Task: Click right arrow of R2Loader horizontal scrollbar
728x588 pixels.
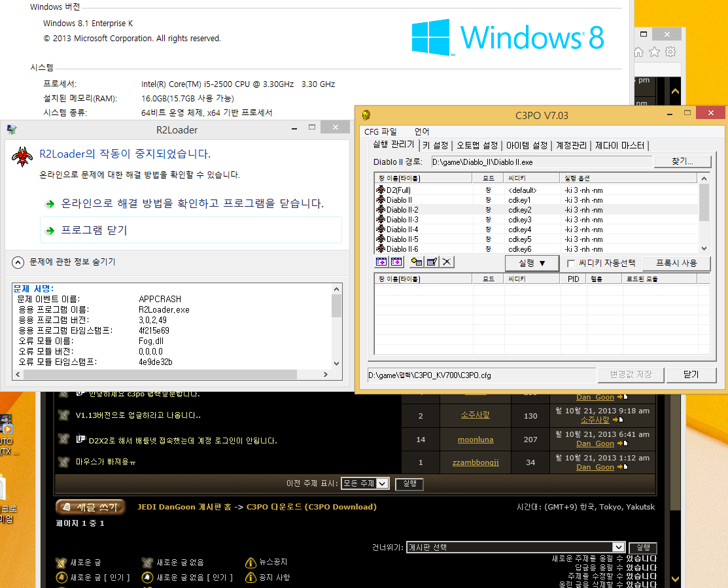Action: tap(326, 374)
